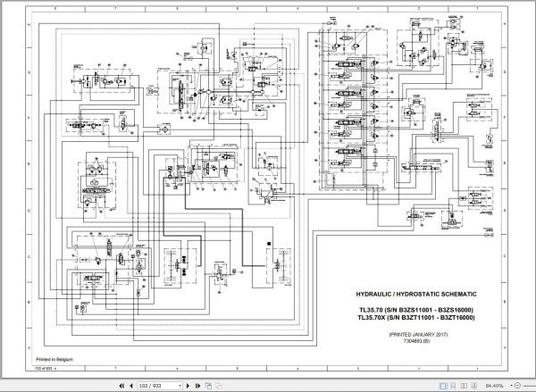Select continuous scrolling page layout
The image size is (536, 392).
coord(453,386)
